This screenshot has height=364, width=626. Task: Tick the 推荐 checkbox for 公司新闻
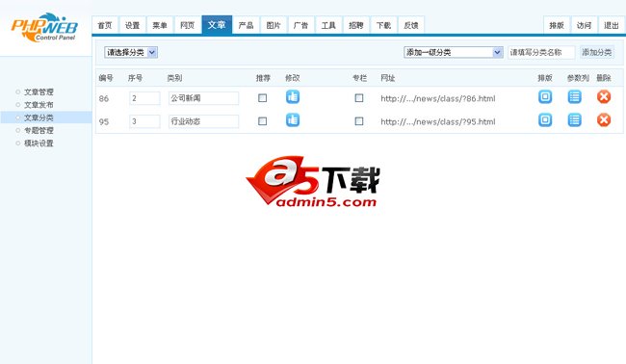[262, 98]
